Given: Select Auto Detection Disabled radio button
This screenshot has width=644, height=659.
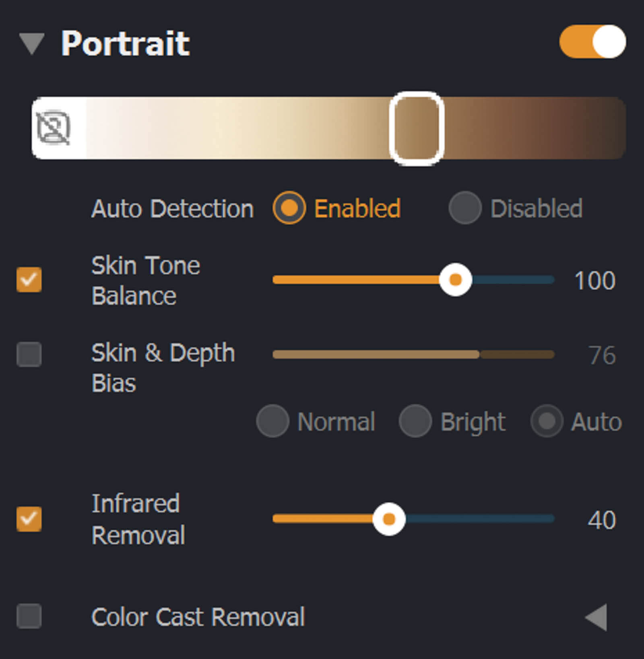Looking at the screenshot, I should [465, 208].
